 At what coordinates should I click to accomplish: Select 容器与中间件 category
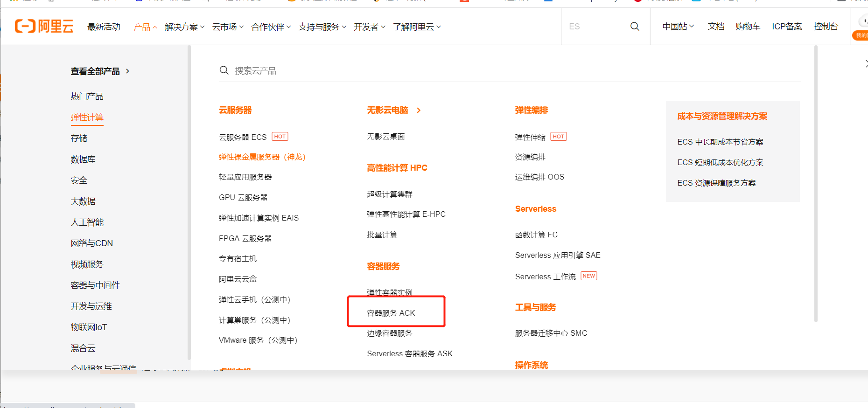(95, 285)
